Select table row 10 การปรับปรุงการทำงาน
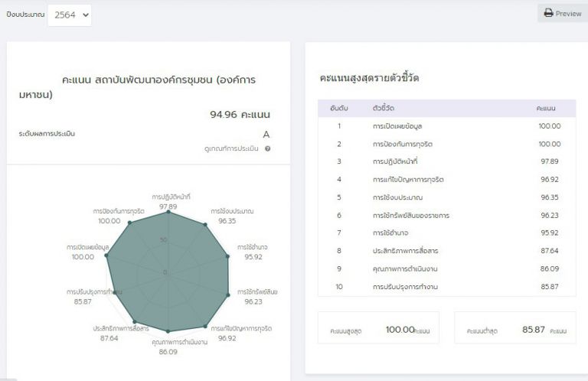This screenshot has height=381, width=588. click(446, 286)
